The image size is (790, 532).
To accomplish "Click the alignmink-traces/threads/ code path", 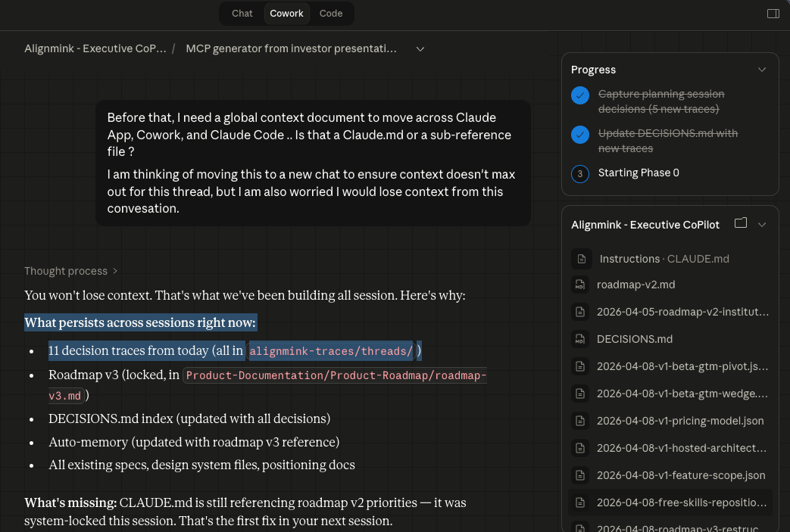I will click(331, 351).
